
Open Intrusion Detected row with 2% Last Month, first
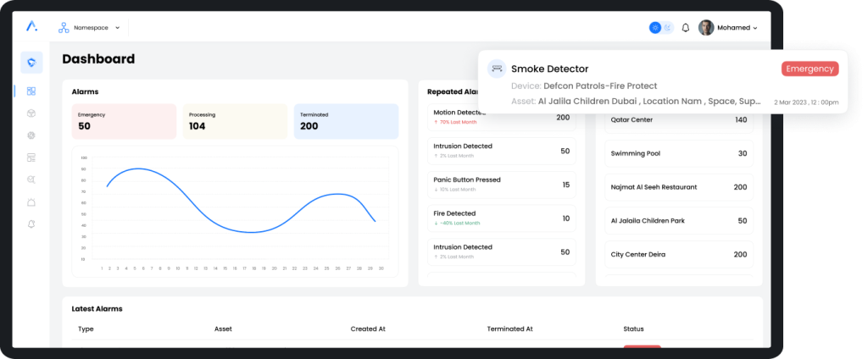pos(502,151)
